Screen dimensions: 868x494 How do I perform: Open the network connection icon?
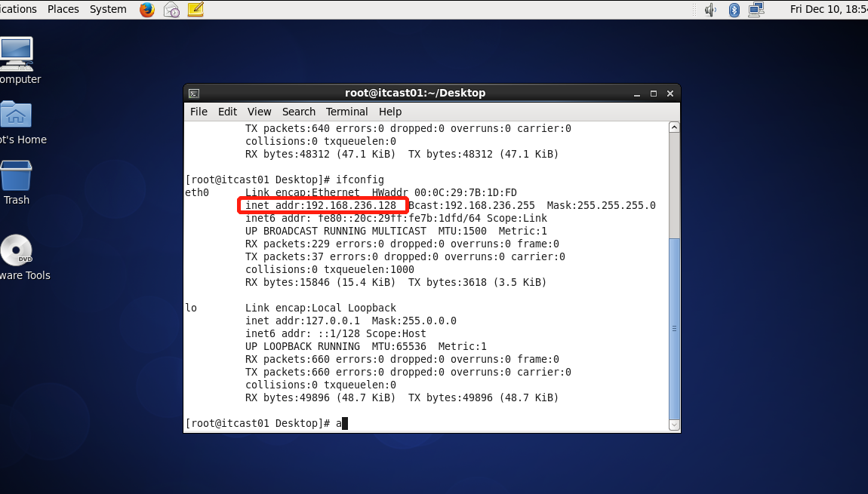tap(757, 9)
